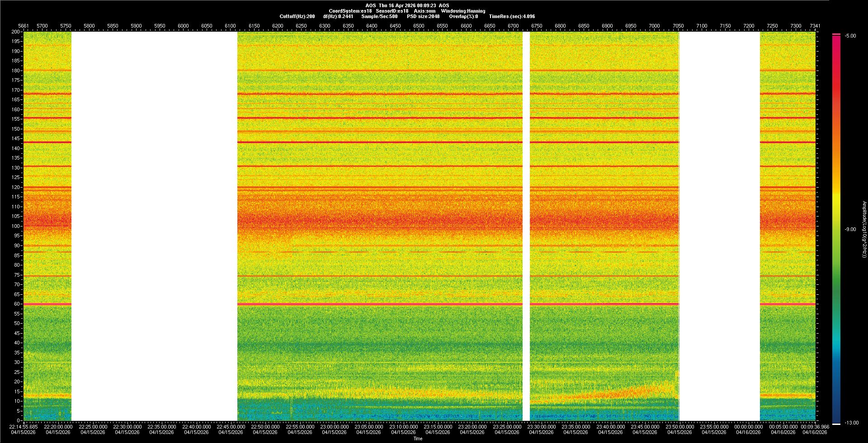Click the 200 Hz tick at the frequency axis top
This screenshot has width=868, height=443.
click(x=15, y=32)
